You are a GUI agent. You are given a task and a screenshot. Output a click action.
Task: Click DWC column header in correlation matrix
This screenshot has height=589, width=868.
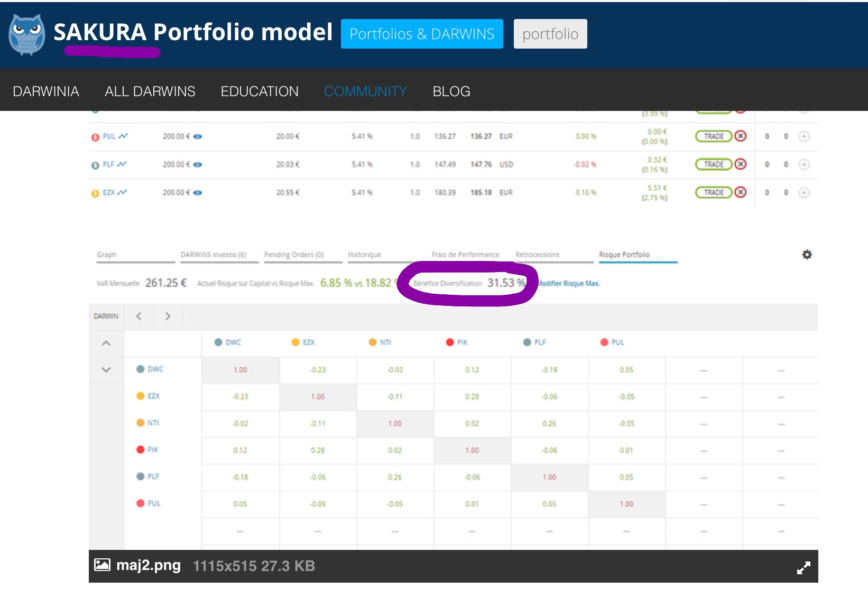pos(228,342)
